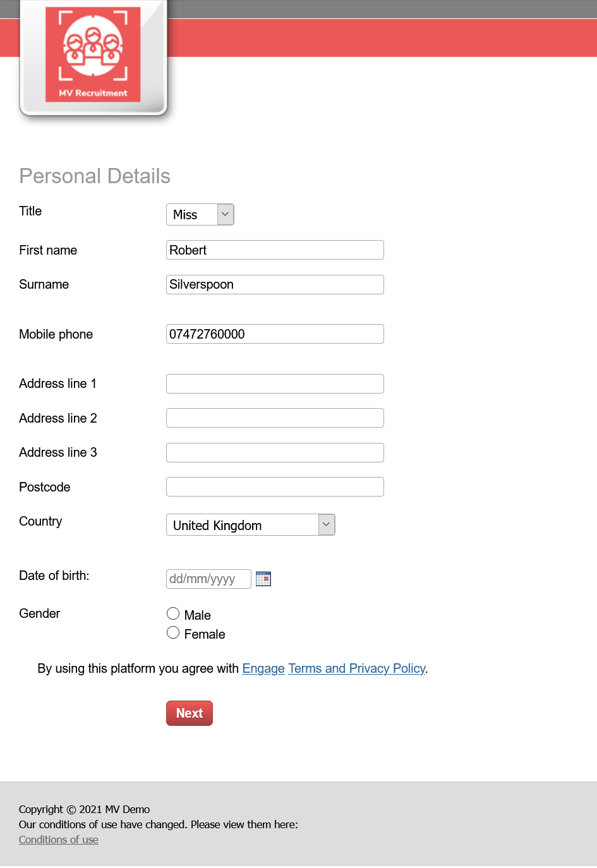This screenshot has width=597, height=868.
Task: Click the Title dropdown arrow
Action: [x=226, y=215]
